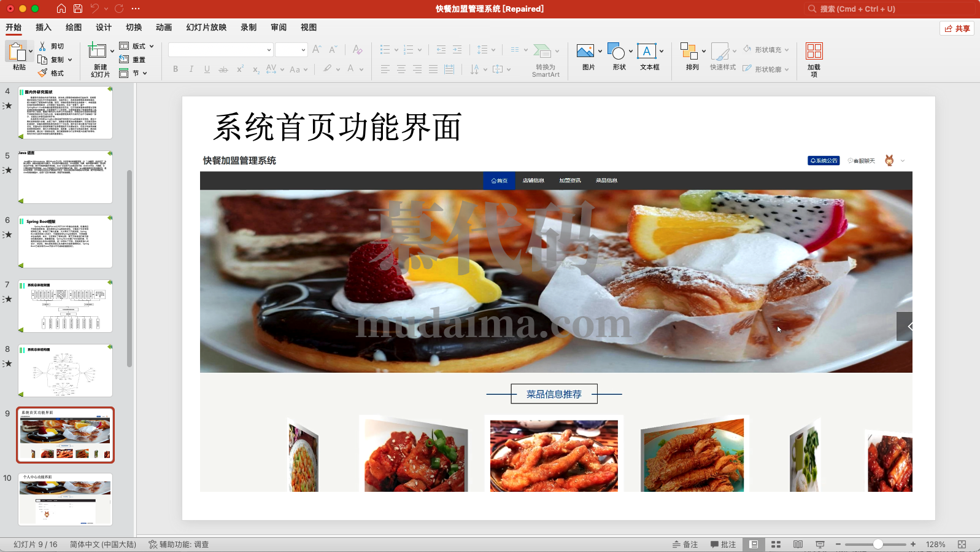Toggle Bold formatting
The width and height of the screenshot is (980, 552).
(x=176, y=69)
